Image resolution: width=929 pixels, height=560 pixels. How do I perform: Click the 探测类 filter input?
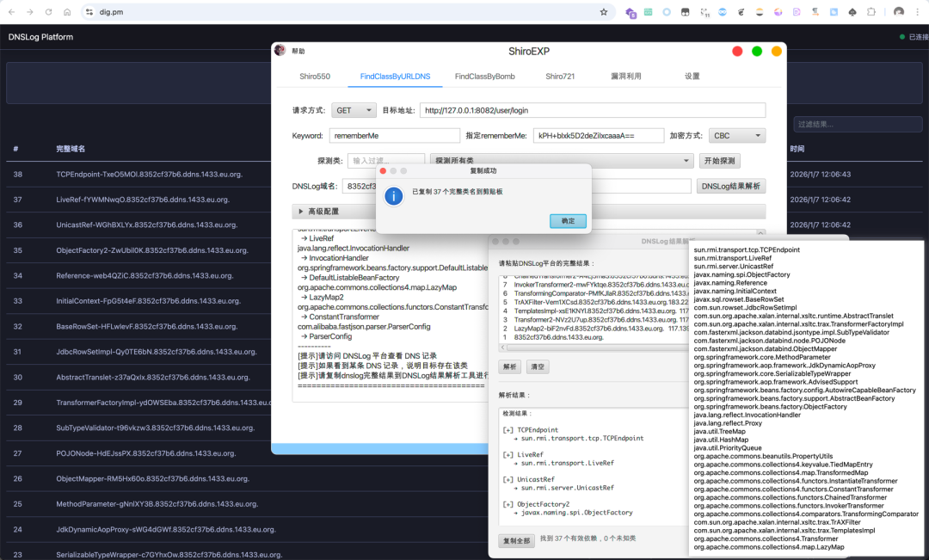click(385, 161)
